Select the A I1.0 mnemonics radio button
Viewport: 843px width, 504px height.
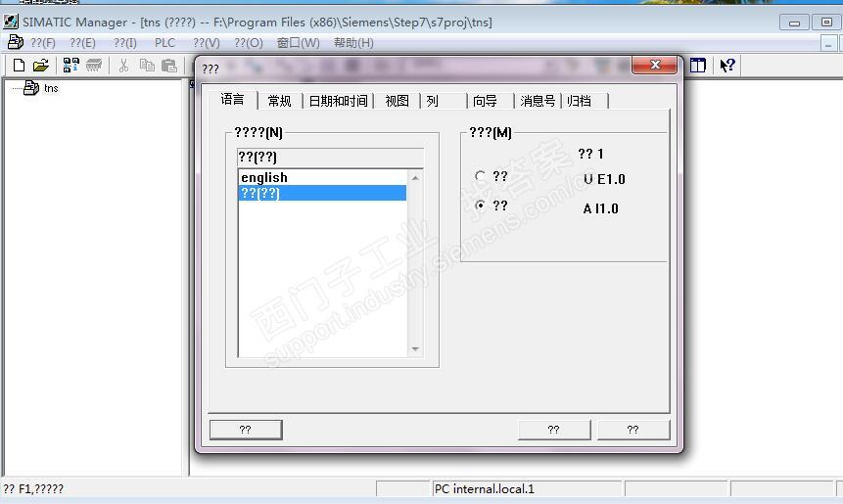click(x=480, y=206)
